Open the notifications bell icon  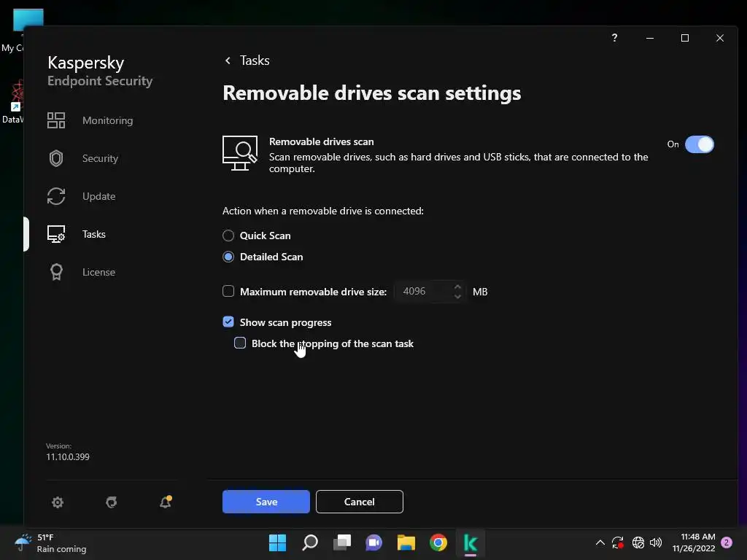166,502
